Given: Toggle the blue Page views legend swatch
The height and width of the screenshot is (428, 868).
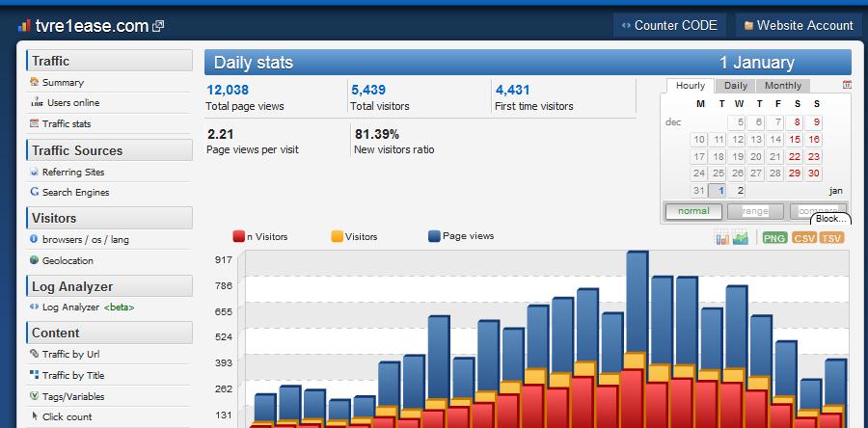Looking at the screenshot, I should pos(435,236).
